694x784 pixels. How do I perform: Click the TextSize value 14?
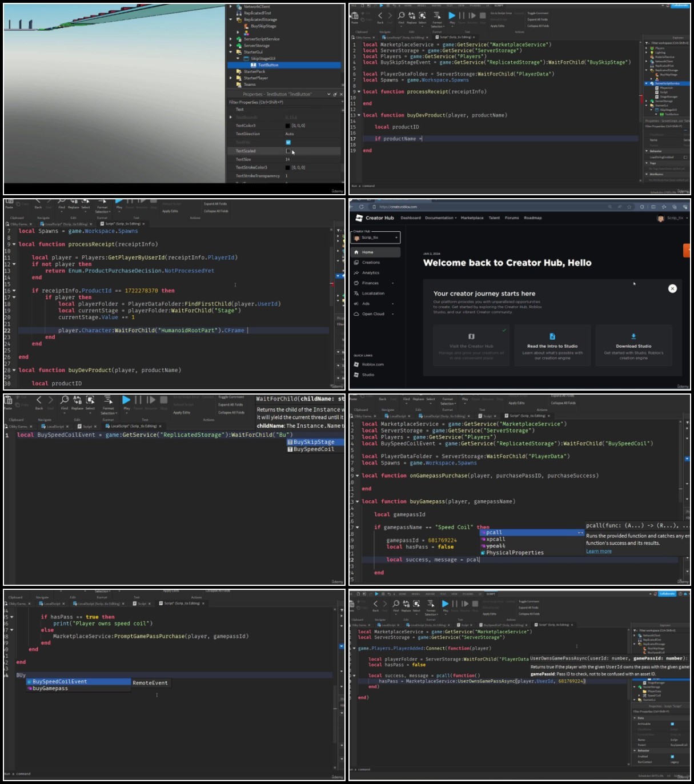(287, 159)
